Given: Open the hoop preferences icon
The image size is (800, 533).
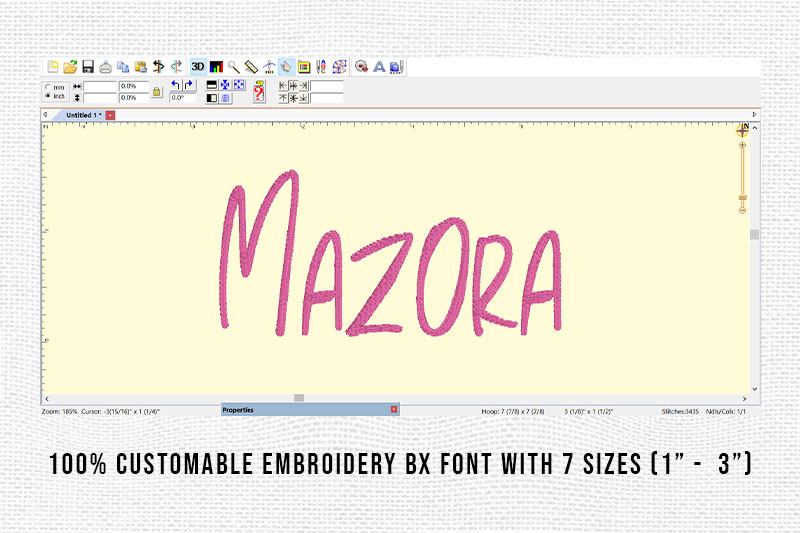Looking at the screenshot, I should (x=304, y=67).
